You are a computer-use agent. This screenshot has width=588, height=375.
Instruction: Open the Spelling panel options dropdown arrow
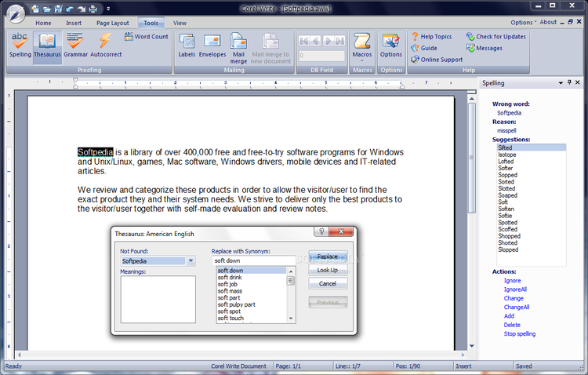[561, 82]
